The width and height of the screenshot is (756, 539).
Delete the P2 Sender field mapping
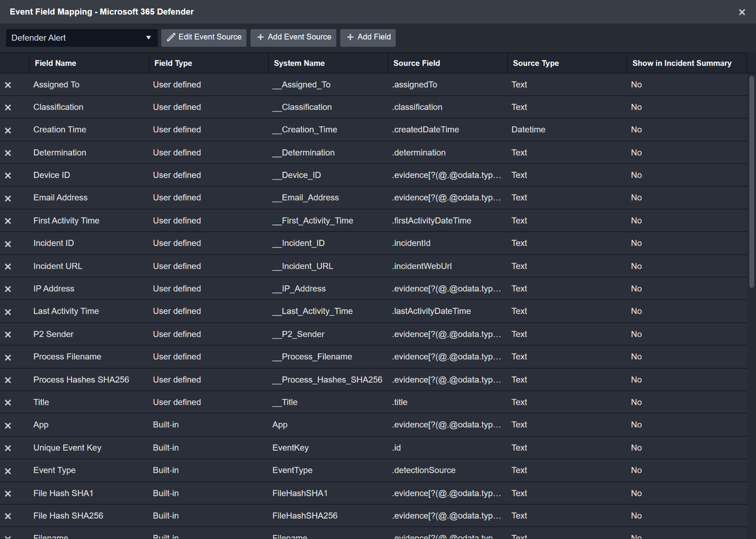(x=8, y=335)
